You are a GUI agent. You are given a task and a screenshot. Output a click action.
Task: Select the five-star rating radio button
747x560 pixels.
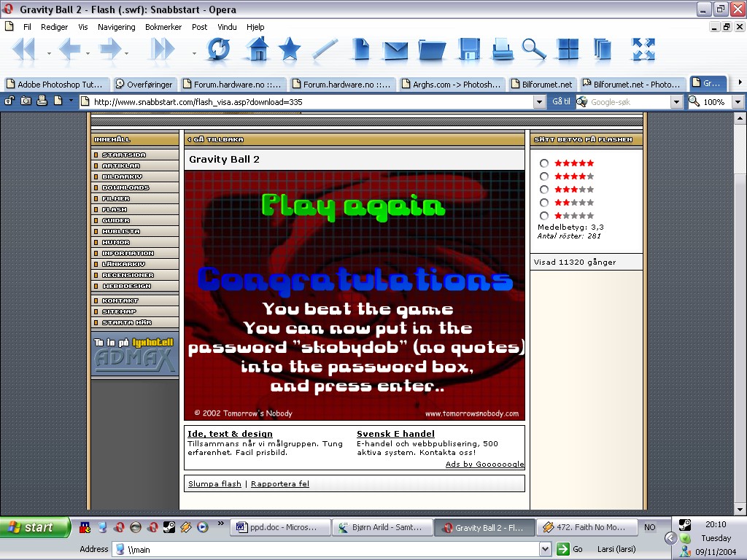544,163
